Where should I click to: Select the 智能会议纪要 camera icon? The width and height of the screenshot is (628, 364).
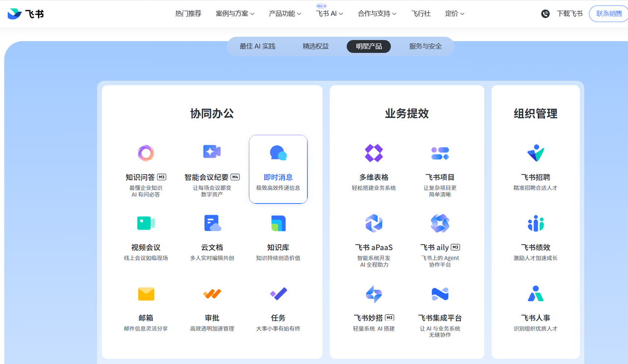pyautogui.click(x=212, y=152)
